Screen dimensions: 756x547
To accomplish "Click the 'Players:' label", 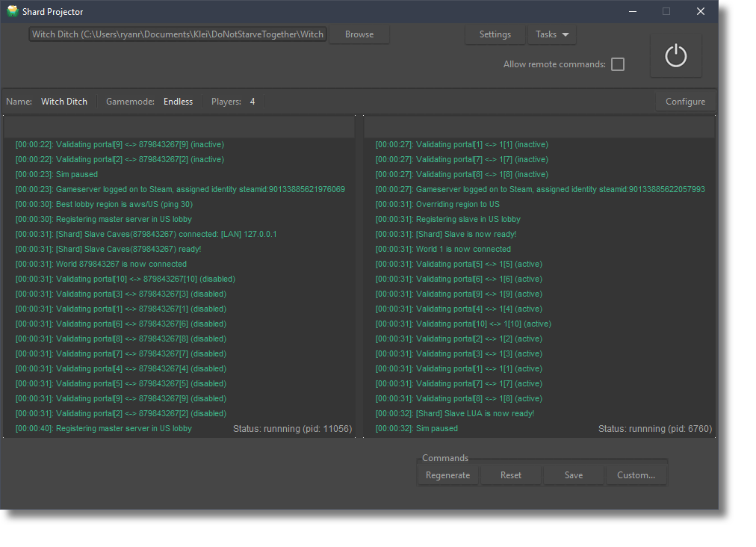I will [226, 102].
